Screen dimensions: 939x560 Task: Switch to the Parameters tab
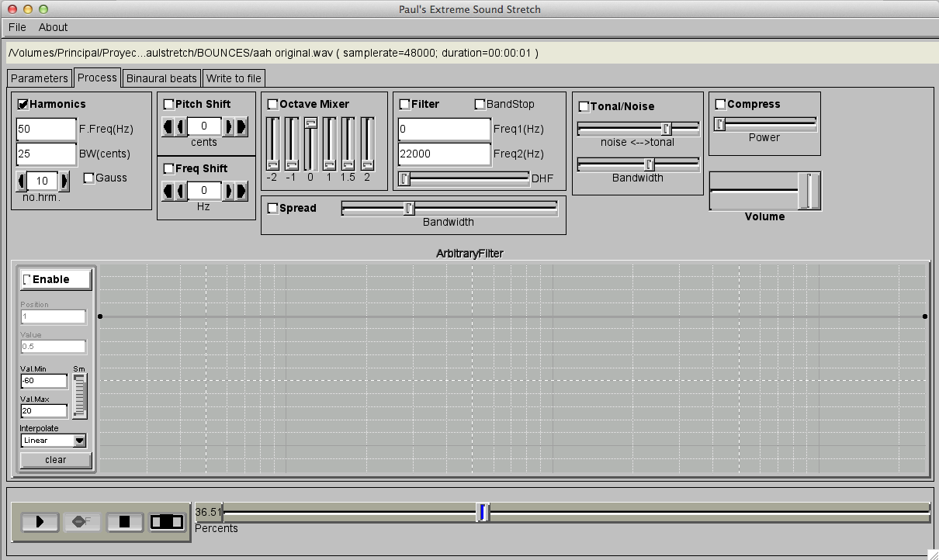(x=40, y=78)
